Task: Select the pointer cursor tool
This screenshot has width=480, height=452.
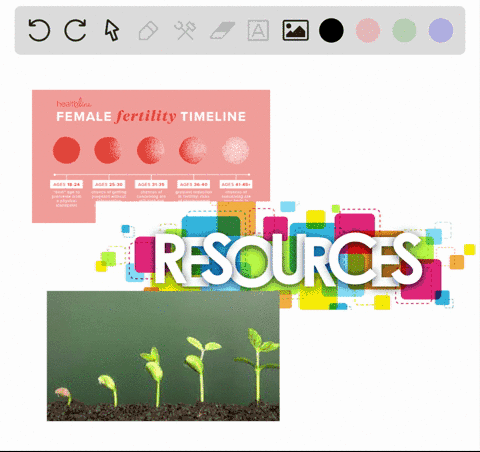Action: point(112,30)
